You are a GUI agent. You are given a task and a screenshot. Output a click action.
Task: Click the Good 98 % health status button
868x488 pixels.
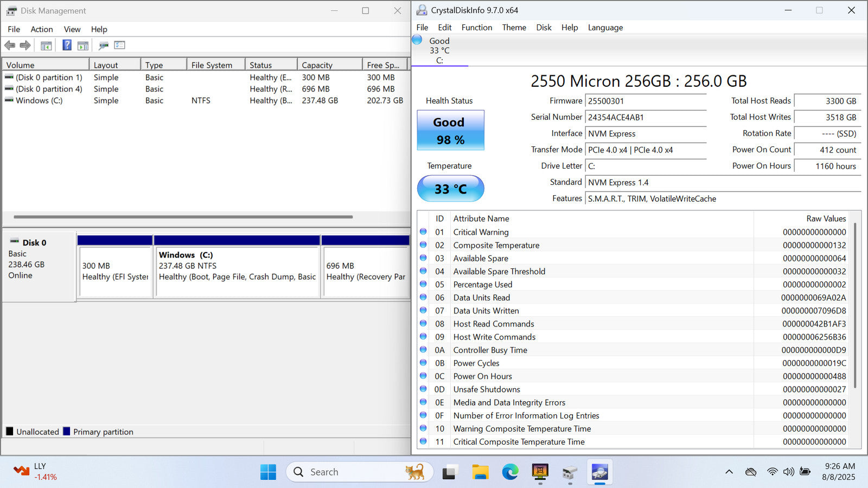(450, 131)
